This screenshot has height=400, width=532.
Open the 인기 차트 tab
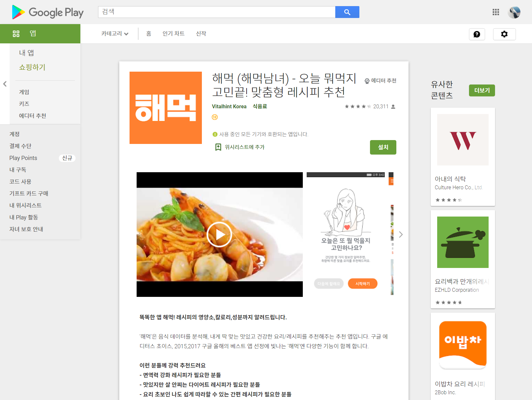tap(174, 34)
